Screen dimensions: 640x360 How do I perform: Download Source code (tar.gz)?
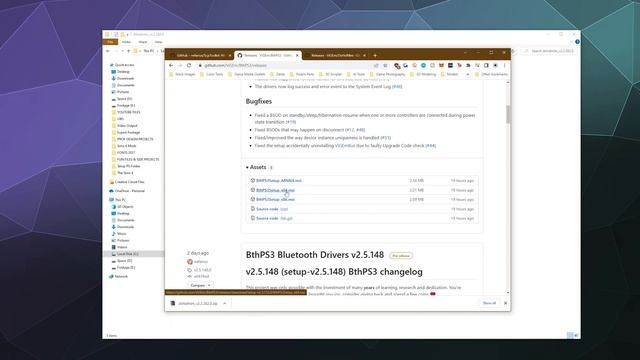(274, 218)
